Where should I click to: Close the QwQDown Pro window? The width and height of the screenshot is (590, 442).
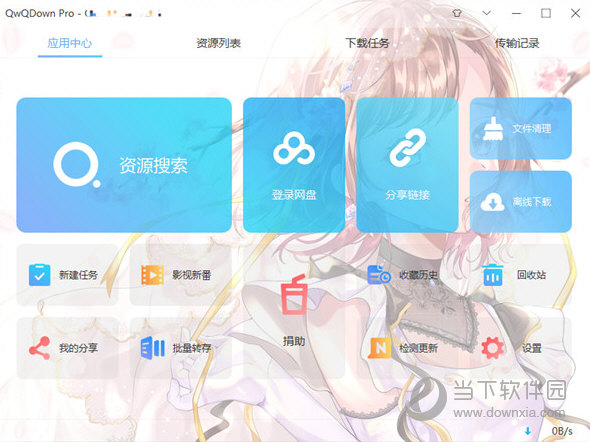(x=575, y=13)
